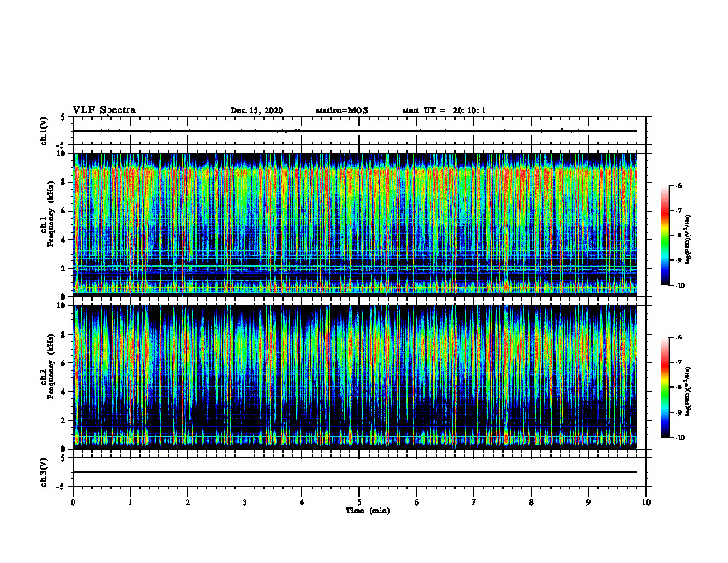Click time axis tick label '7'
This screenshot has height=563, width=728.
pyautogui.click(x=474, y=502)
